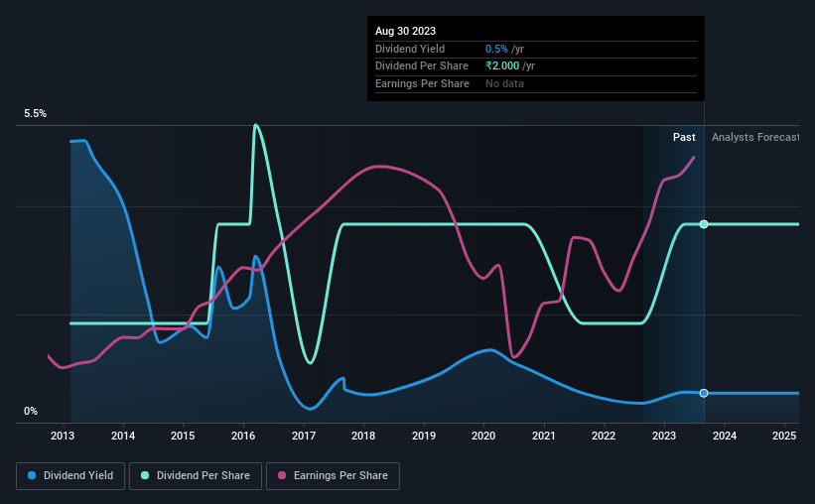Click the 2018 x-axis label
This screenshot has width=815, height=504.
coord(363,436)
